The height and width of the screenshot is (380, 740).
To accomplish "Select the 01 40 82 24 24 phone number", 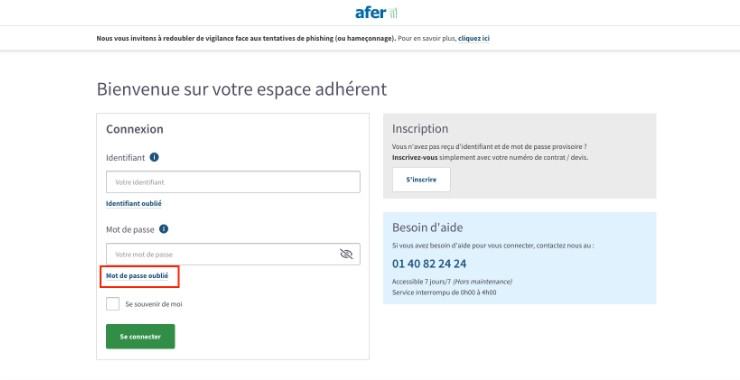I will tap(429, 263).
